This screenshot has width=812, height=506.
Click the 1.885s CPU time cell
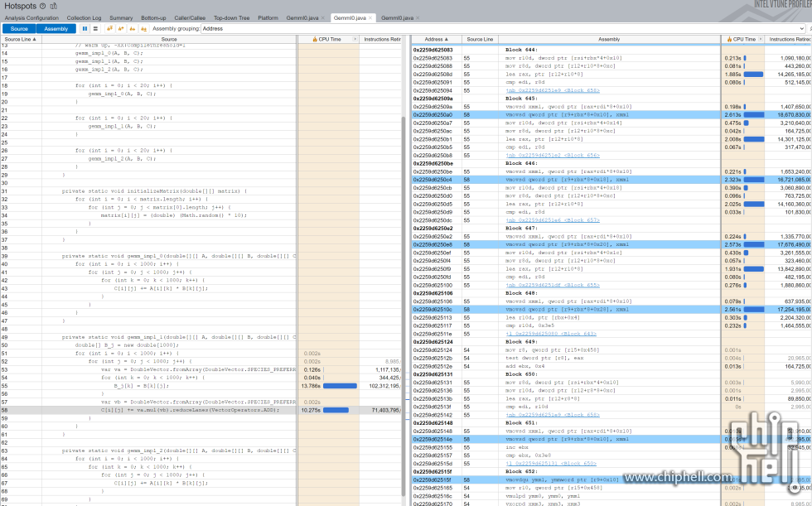[x=743, y=74]
